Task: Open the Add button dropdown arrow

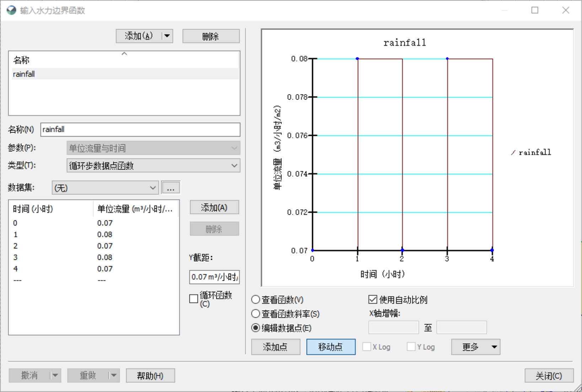Action: [x=167, y=36]
